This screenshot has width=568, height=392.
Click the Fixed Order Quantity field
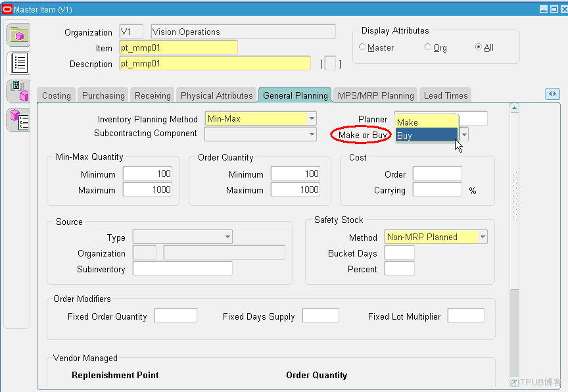176,316
